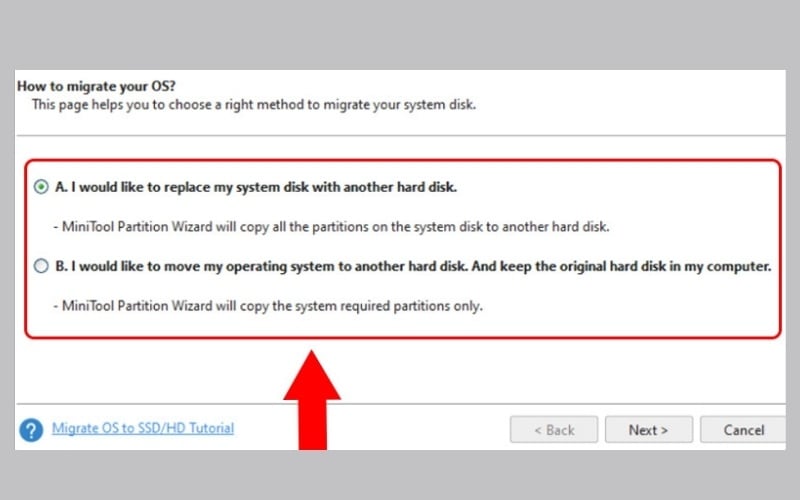Click the bold "A." prefix of the first option
The height and width of the screenshot is (500, 800).
(62, 187)
